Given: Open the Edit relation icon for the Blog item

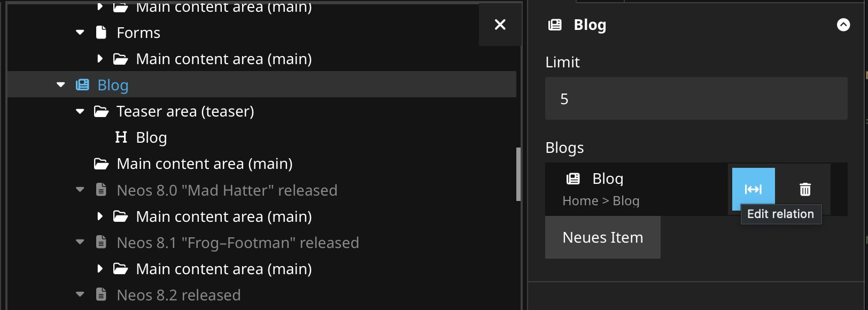Looking at the screenshot, I should point(753,189).
